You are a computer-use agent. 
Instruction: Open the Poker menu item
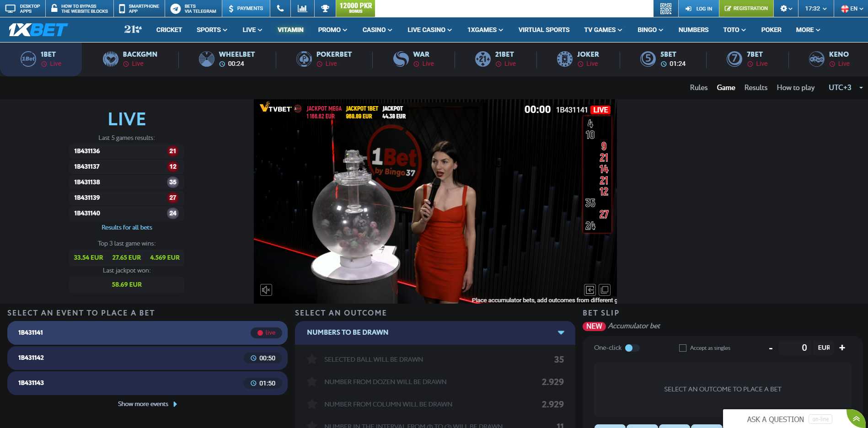click(771, 30)
